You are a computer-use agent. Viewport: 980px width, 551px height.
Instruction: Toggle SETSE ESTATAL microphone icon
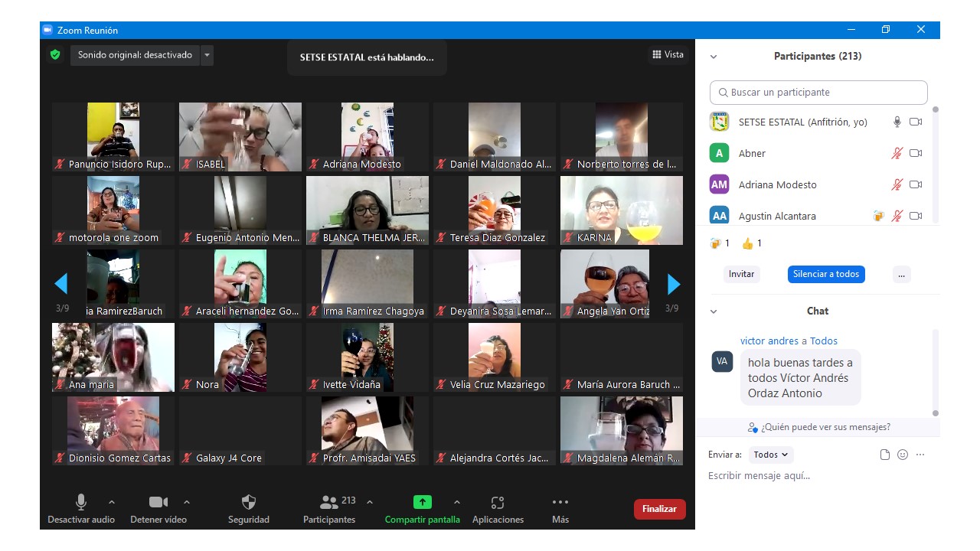[897, 122]
